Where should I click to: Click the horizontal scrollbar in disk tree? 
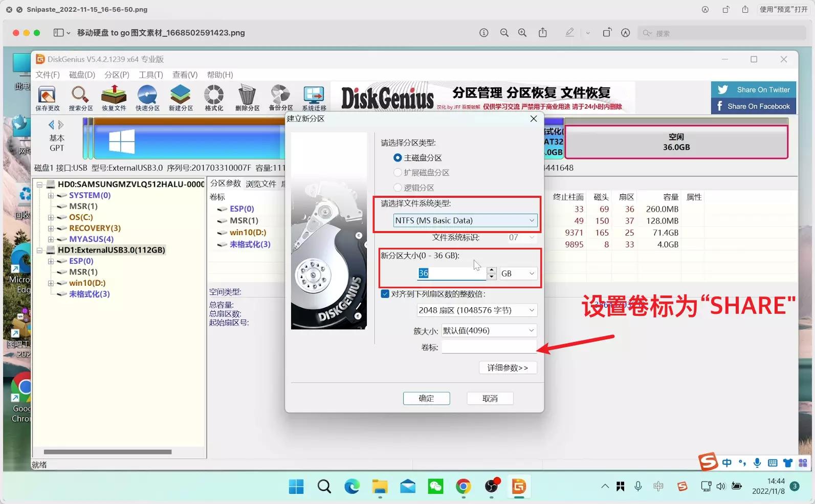[107, 452]
